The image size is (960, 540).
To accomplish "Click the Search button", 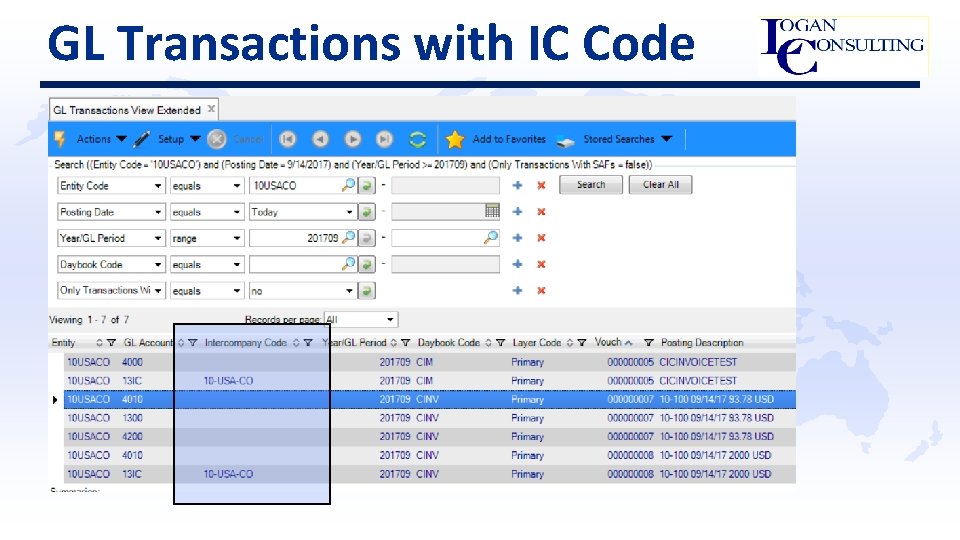I will [590, 185].
